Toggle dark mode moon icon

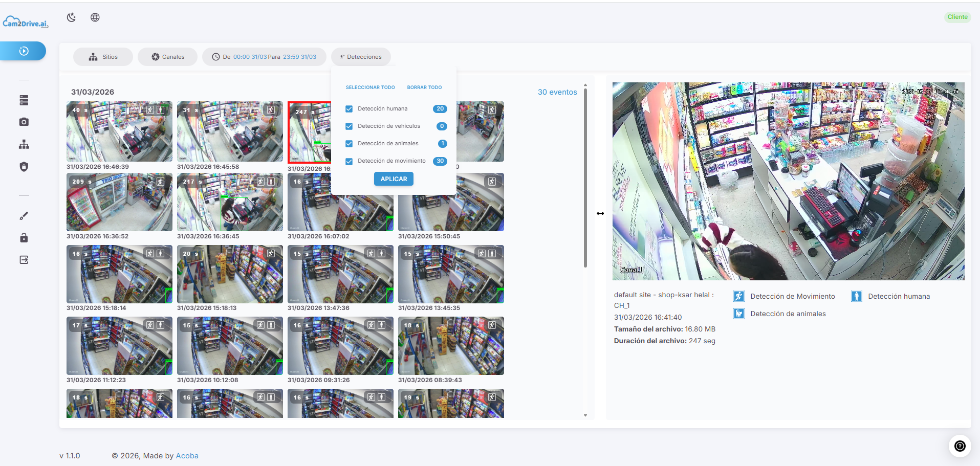(71, 17)
